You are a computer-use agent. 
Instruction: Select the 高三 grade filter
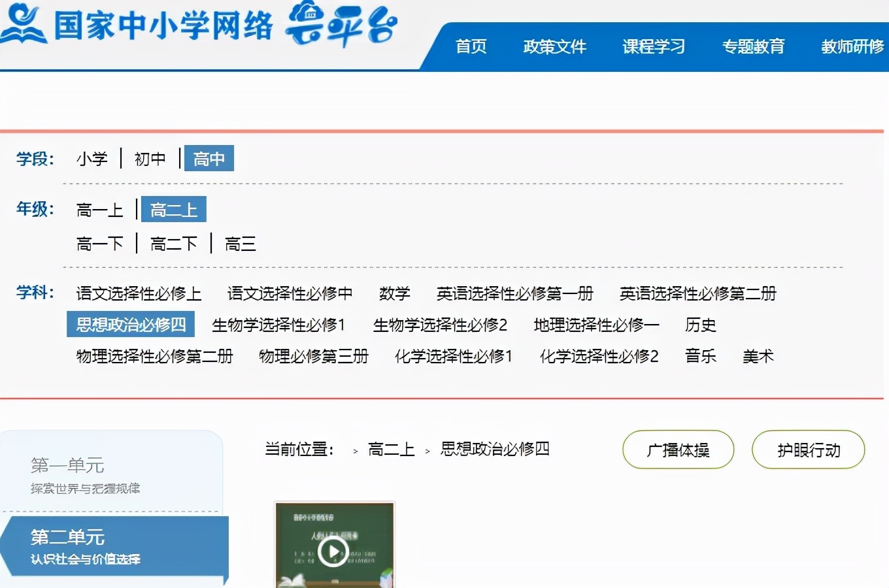tap(239, 243)
